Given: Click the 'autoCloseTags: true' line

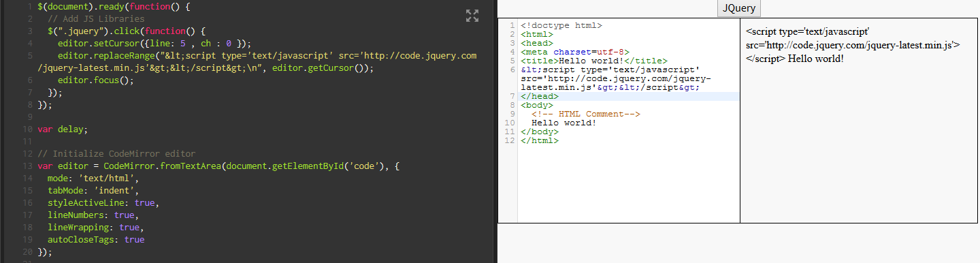Looking at the screenshot, I should click(x=96, y=240).
